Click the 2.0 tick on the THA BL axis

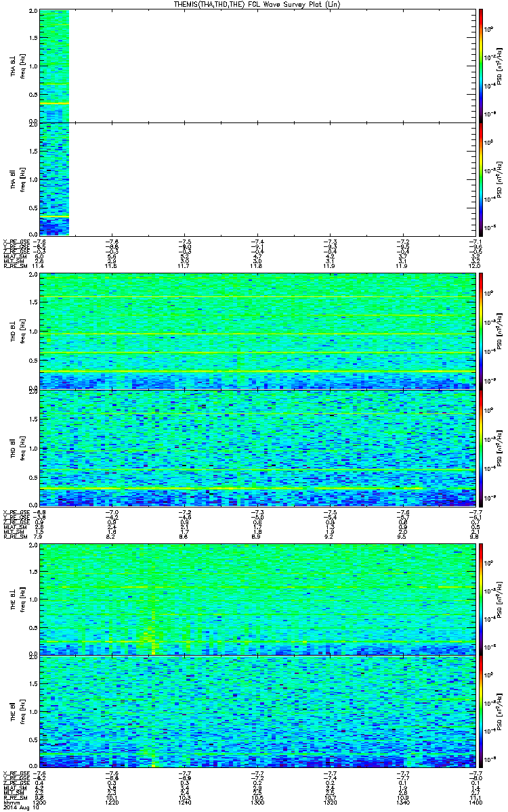[33, 12]
